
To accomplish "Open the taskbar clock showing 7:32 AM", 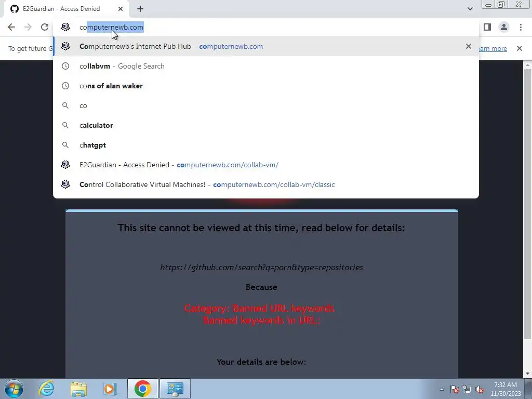I will [506, 389].
